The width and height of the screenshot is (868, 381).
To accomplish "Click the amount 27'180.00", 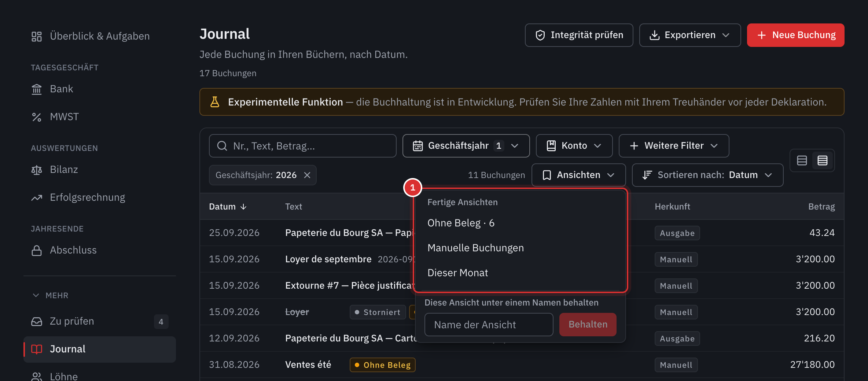I will pos(812,365).
